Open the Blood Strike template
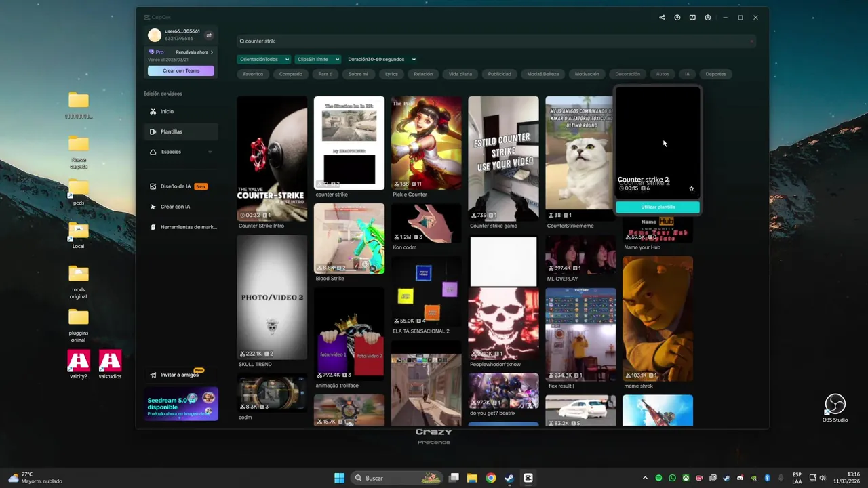Image resolution: width=868 pixels, height=488 pixels. (349, 239)
